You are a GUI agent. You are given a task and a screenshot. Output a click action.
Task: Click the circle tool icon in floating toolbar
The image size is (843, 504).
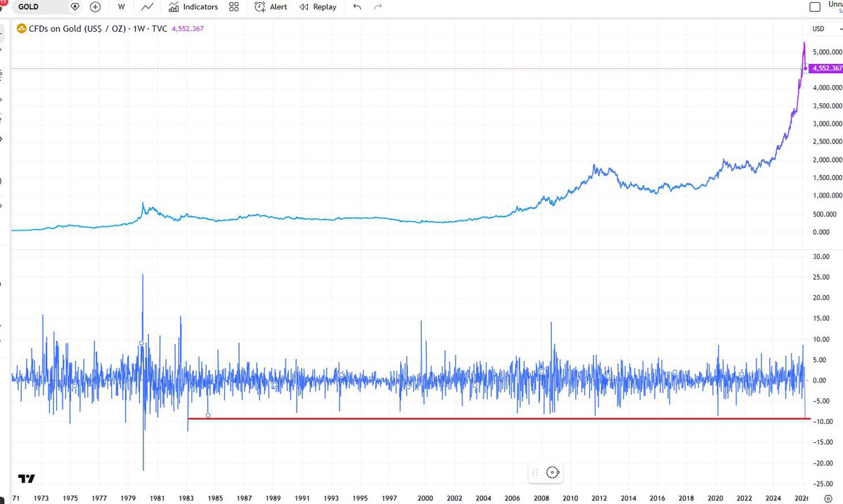point(553,472)
